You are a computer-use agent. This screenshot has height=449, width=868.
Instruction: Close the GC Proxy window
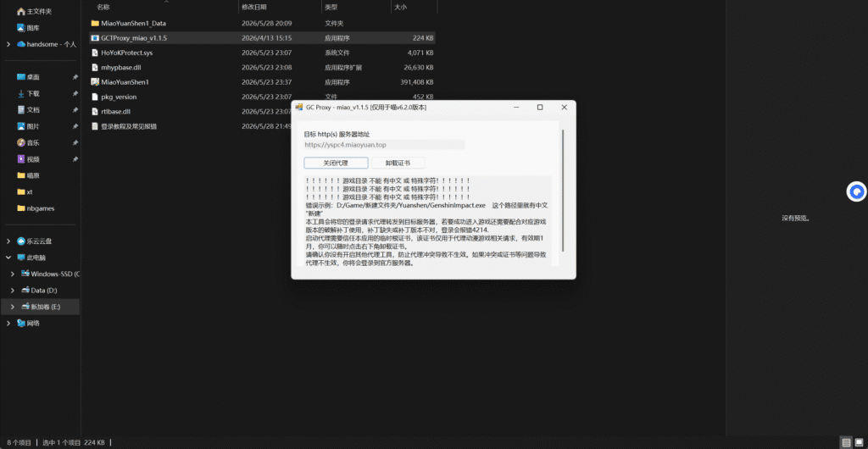(x=564, y=108)
